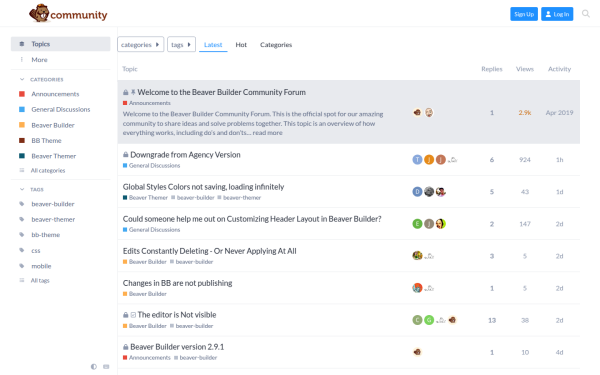Open Beaver Builder category in sidebar
The image size is (600, 375).
click(x=53, y=125)
